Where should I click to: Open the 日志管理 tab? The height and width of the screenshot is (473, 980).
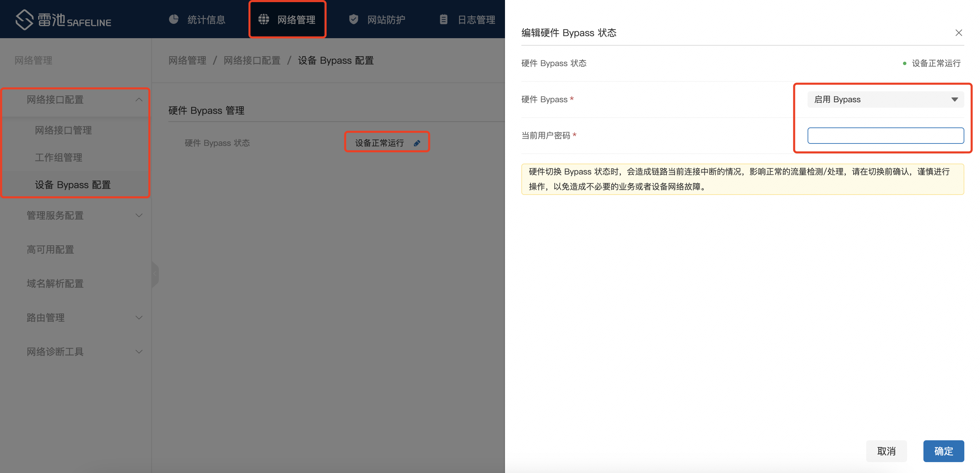pos(476,20)
